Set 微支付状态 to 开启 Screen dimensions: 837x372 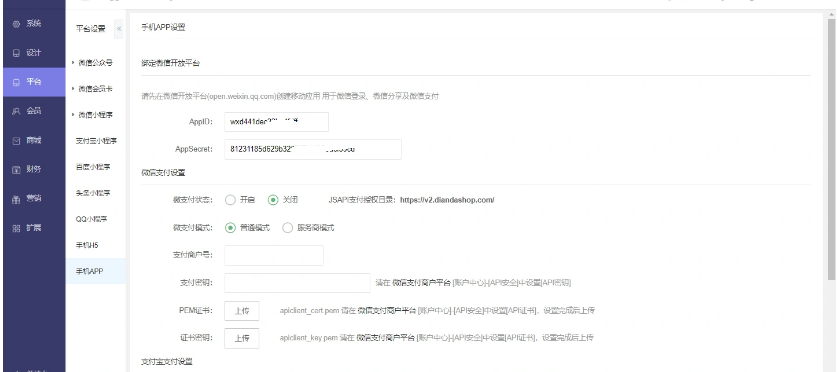click(x=230, y=200)
